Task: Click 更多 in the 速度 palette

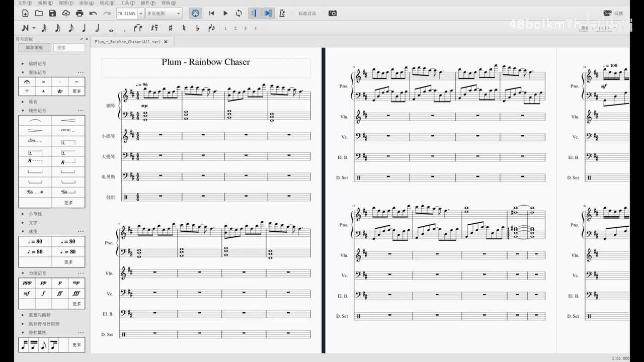Action: pyautogui.click(x=68, y=262)
